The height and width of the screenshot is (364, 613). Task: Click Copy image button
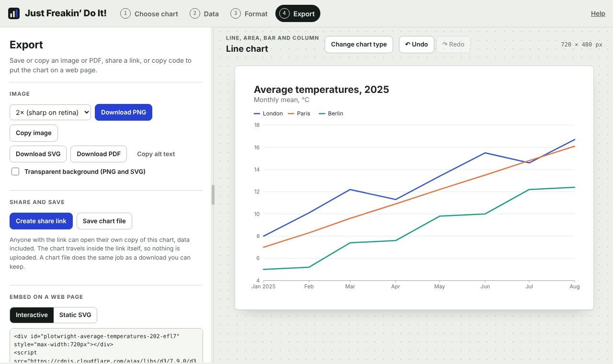point(34,133)
